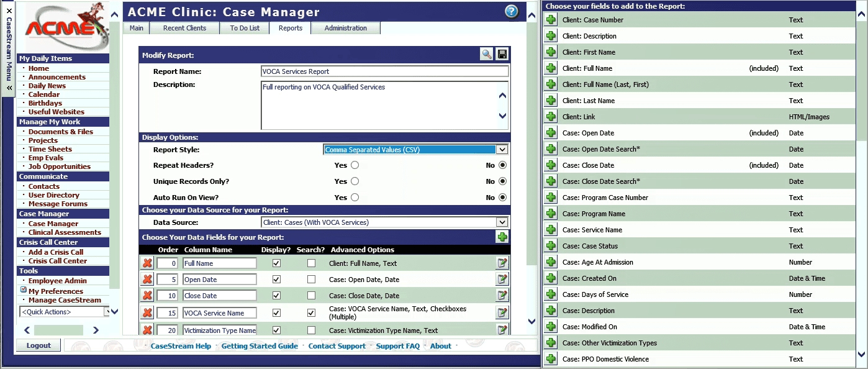Edit advanced options for Close Date row
This screenshot has width=868, height=369.
point(502,296)
